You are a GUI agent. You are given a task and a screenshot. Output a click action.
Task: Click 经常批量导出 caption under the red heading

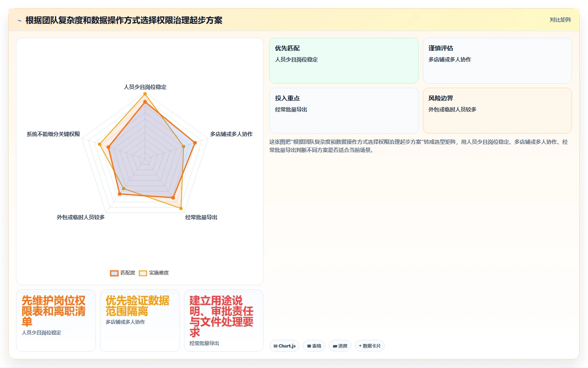click(204, 343)
